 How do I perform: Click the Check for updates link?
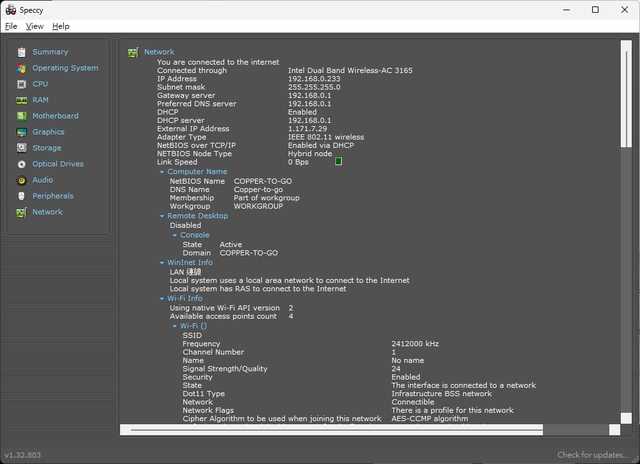594,455
